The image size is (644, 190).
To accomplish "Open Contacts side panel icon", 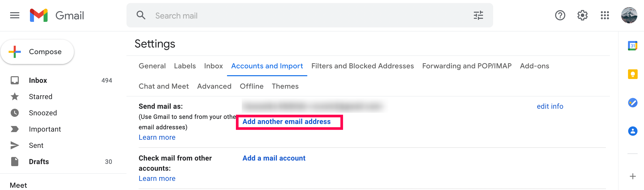I will click(633, 131).
